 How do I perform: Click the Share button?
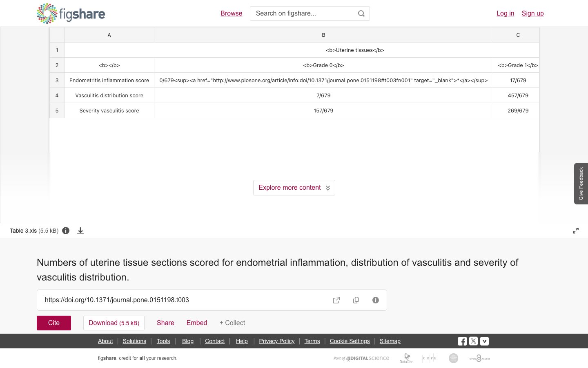(165, 323)
